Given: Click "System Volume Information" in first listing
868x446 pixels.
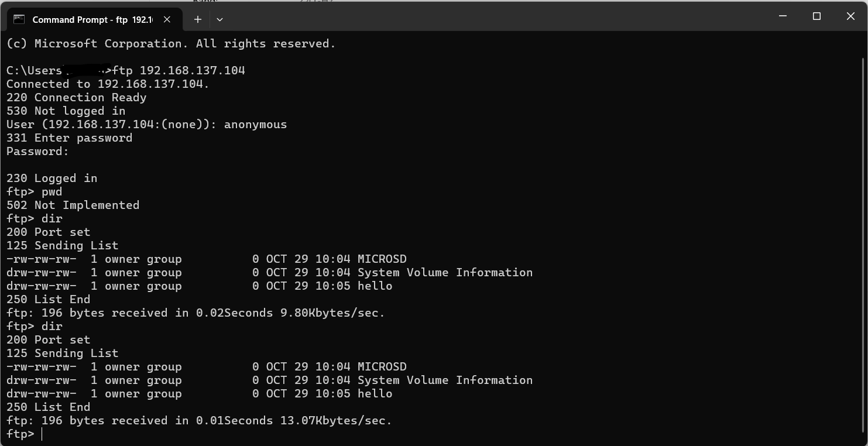Looking at the screenshot, I should [445, 273].
